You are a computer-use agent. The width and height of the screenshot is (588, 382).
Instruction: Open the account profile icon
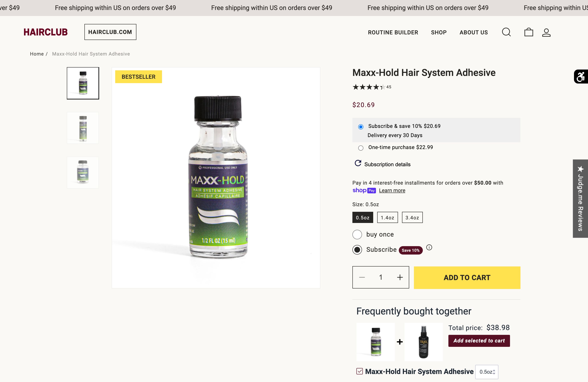[546, 32]
